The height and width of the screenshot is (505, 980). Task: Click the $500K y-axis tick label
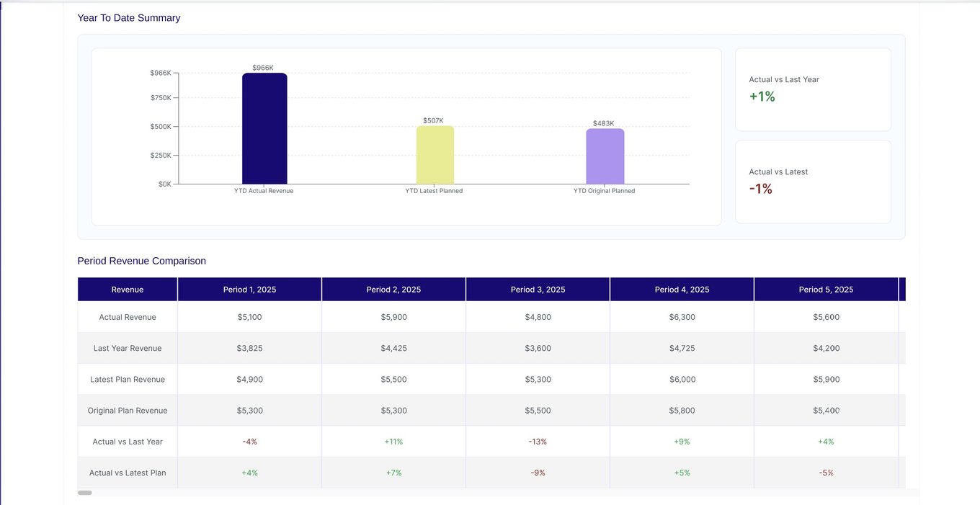point(161,127)
